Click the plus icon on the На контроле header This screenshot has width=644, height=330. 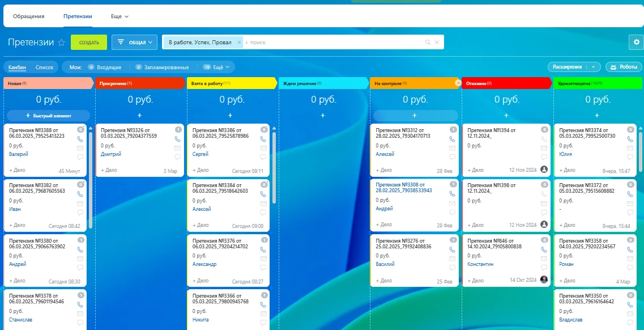458,83
